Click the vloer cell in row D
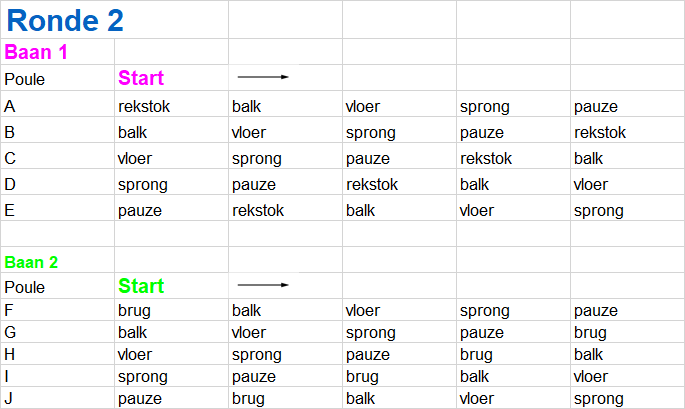685x409 pixels. pos(627,184)
